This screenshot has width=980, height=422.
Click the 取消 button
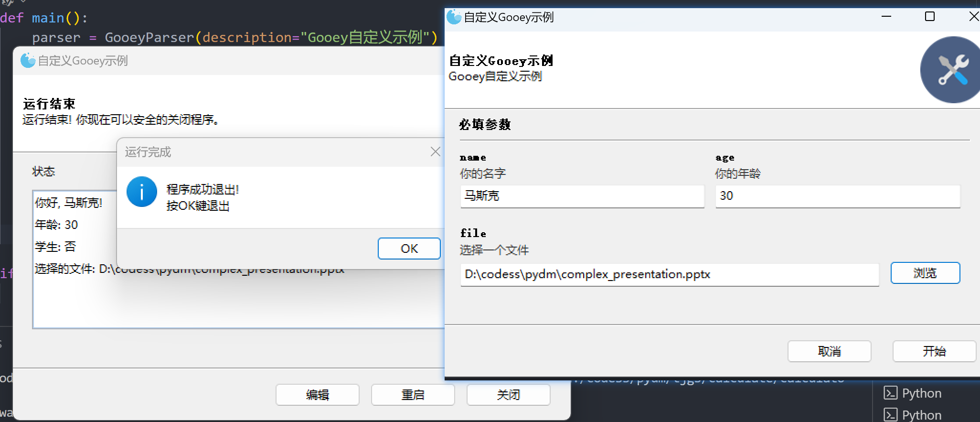(830, 351)
